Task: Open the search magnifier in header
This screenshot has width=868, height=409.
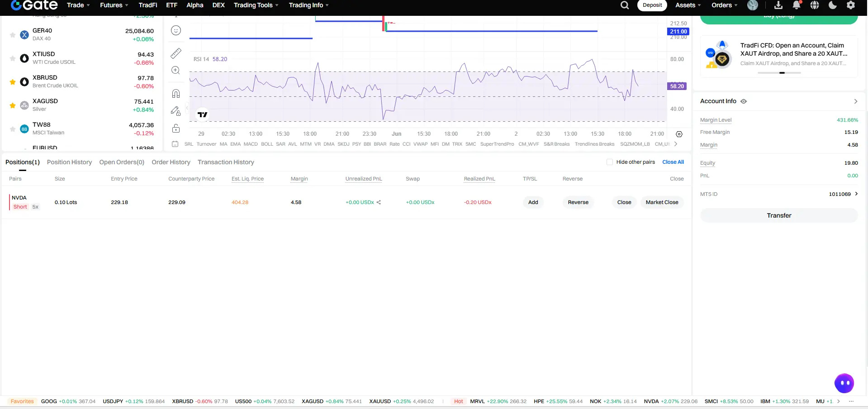Action: coord(625,5)
